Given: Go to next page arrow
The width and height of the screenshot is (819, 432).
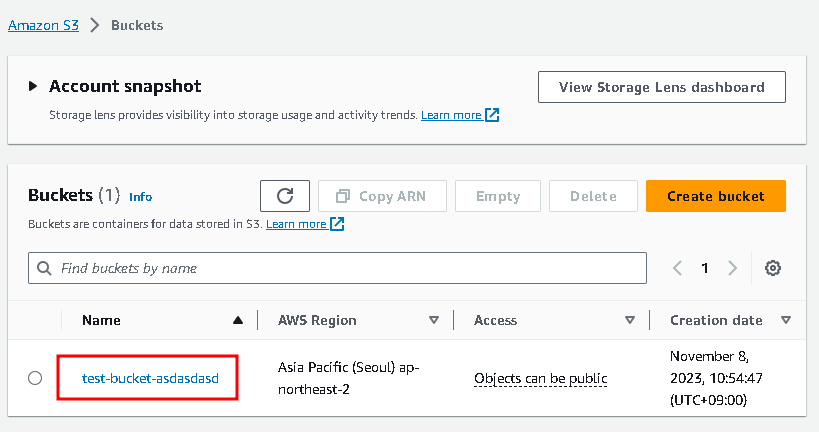Looking at the screenshot, I should (x=732, y=268).
